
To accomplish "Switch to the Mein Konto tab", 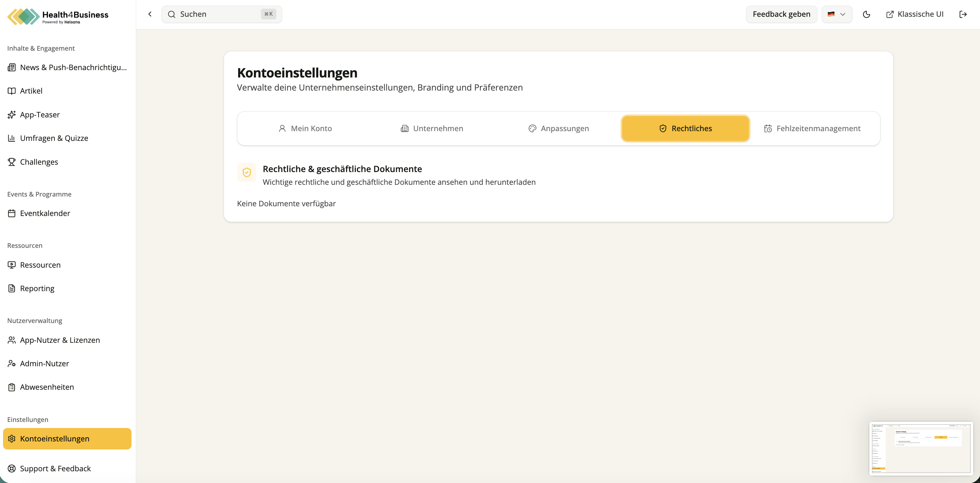I will [305, 128].
